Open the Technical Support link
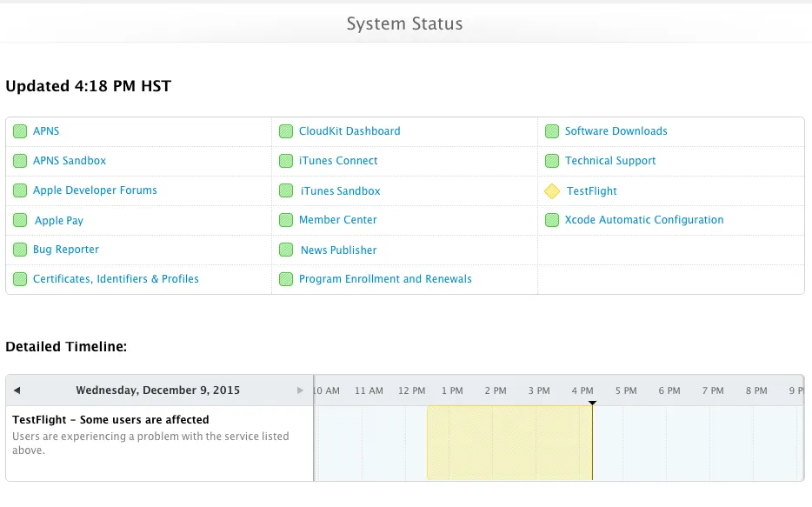The width and height of the screenshot is (812, 507). [x=610, y=161]
